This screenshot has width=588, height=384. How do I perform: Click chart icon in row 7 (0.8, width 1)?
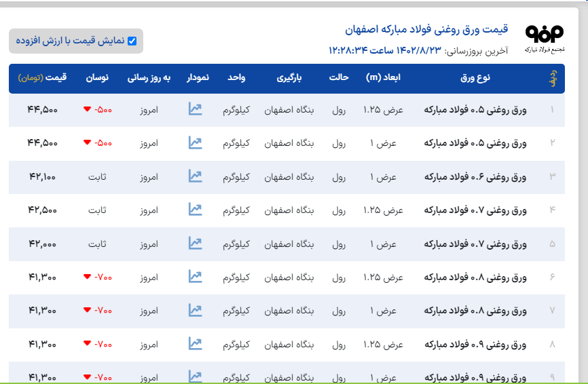click(x=195, y=310)
